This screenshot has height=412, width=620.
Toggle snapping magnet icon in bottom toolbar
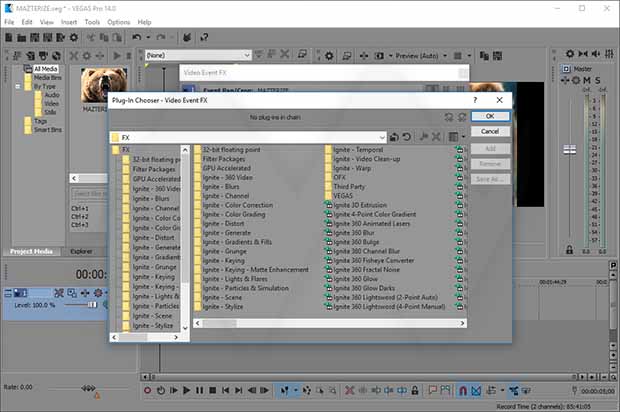point(463,390)
